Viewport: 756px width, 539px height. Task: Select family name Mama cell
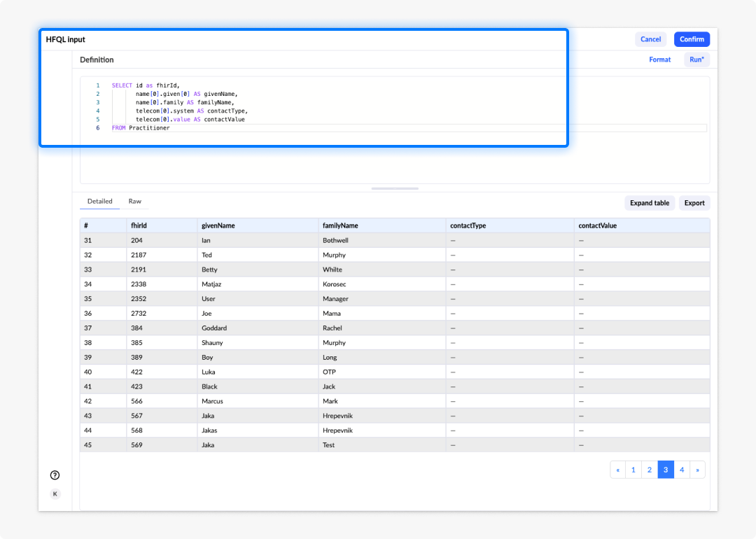(382, 314)
